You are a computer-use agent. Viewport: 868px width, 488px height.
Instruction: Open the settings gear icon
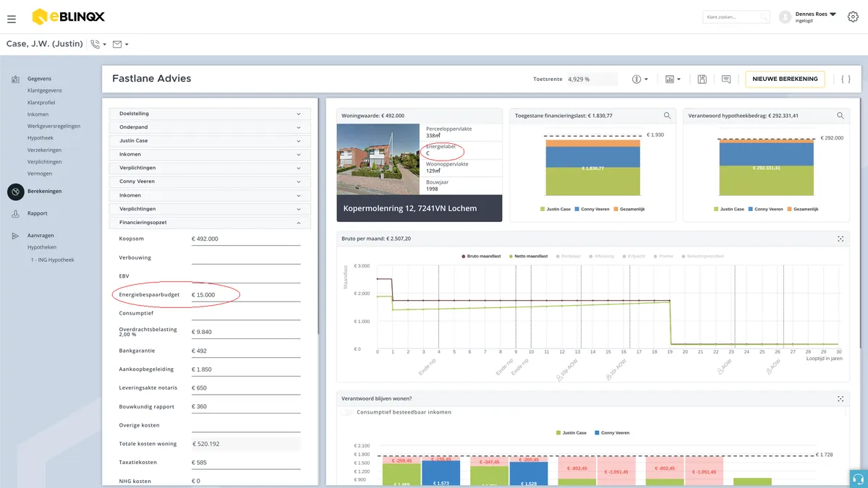[x=853, y=17]
